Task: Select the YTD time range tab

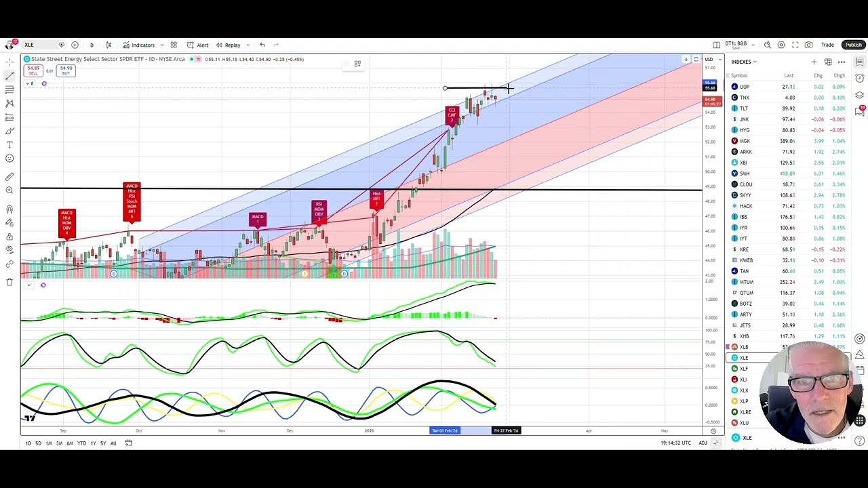Action: click(81, 443)
